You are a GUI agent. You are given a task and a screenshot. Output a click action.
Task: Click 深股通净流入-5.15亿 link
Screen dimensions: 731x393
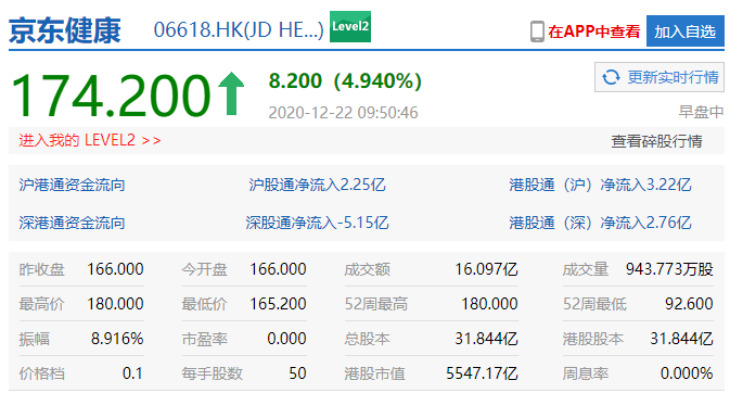317,223
